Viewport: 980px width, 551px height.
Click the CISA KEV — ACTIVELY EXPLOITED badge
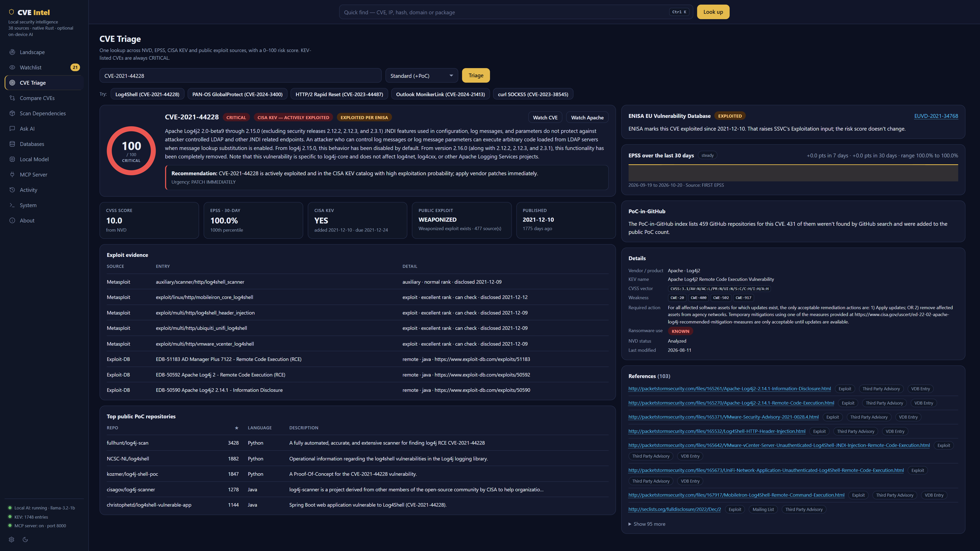point(293,118)
